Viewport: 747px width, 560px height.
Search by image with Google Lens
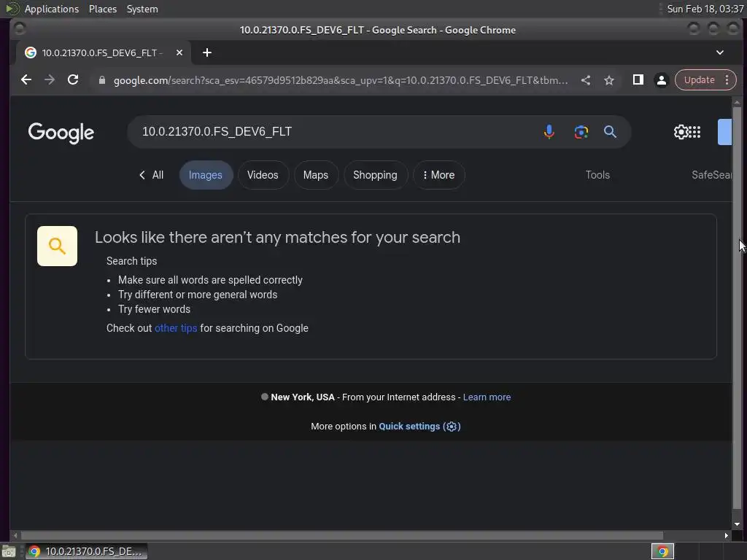point(581,132)
